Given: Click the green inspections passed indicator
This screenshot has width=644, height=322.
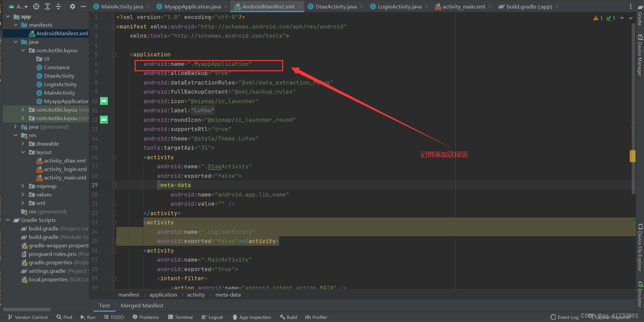Looking at the screenshot, I should [609, 18].
